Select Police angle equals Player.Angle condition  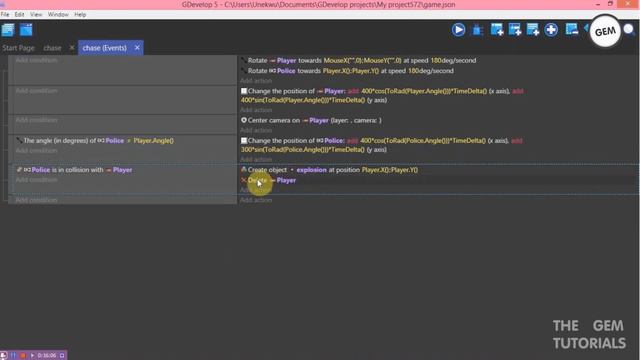click(x=95, y=140)
